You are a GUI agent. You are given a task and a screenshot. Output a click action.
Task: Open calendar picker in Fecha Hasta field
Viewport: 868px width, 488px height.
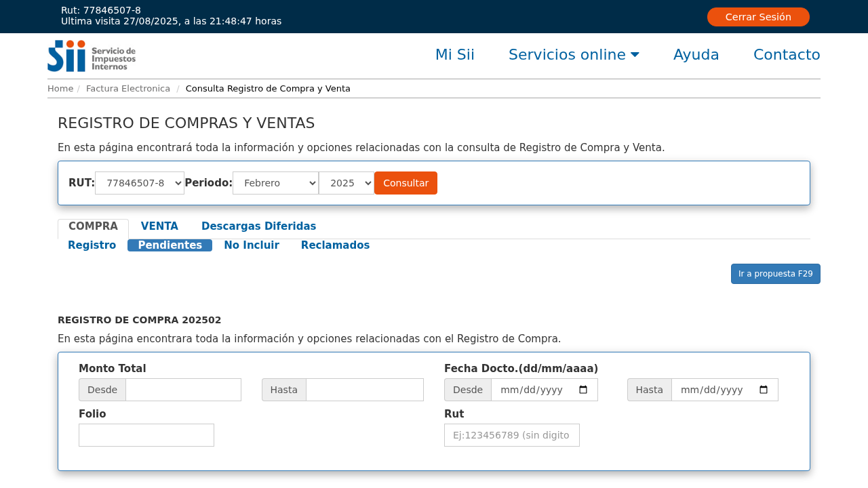[x=764, y=390]
